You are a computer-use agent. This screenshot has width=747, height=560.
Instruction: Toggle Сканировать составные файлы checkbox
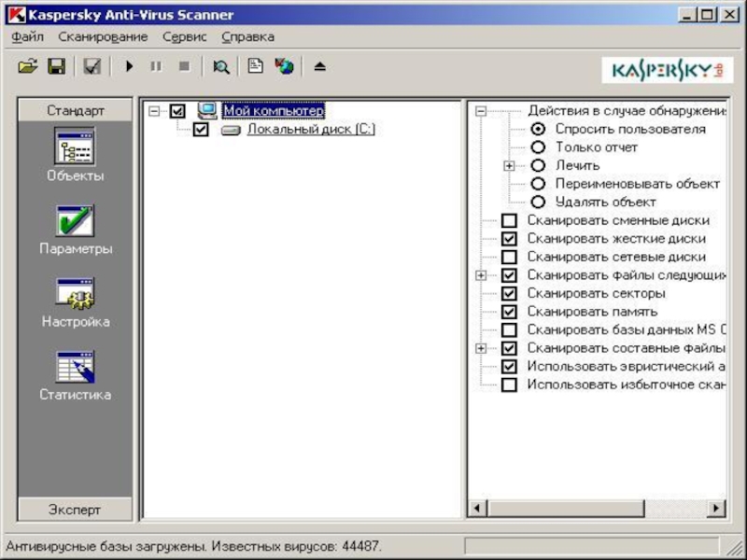pyautogui.click(x=509, y=348)
